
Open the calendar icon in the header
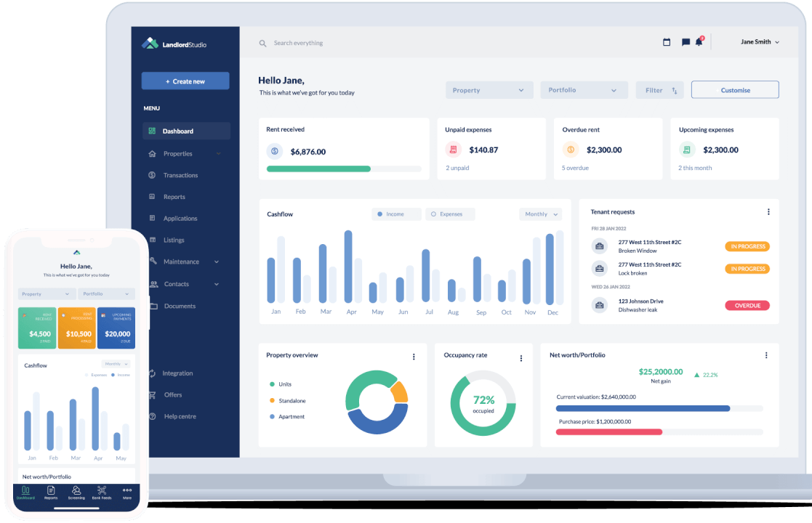pos(667,42)
